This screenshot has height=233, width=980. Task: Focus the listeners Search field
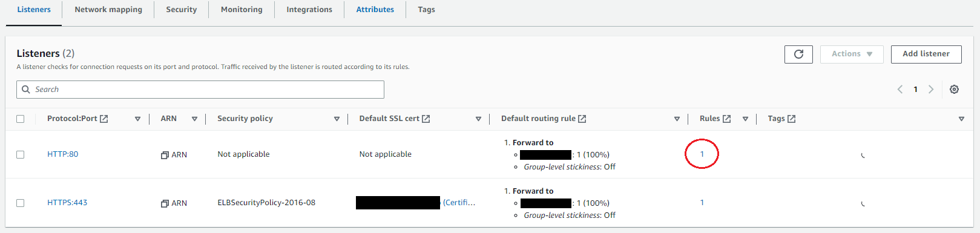(x=200, y=90)
